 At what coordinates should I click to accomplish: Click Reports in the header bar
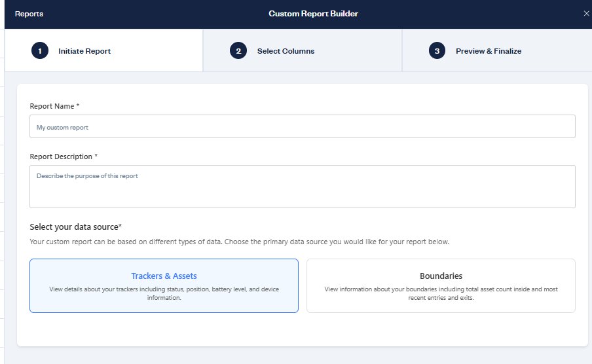[29, 14]
